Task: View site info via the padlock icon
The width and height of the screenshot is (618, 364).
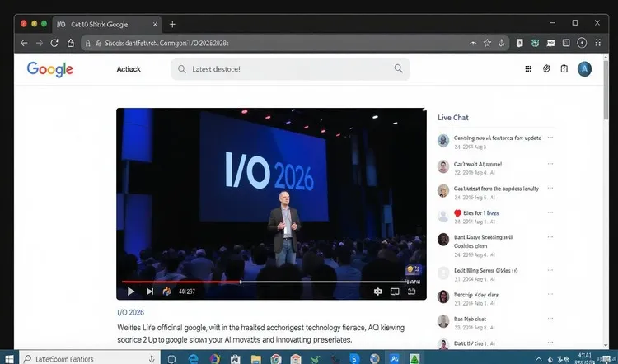Action: (88, 44)
